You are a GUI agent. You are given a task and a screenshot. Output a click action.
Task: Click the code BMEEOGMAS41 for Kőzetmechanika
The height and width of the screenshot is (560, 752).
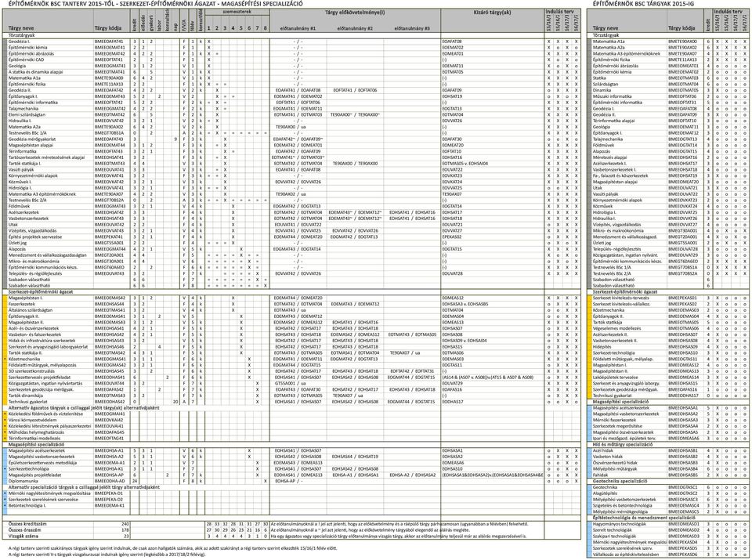(110, 359)
